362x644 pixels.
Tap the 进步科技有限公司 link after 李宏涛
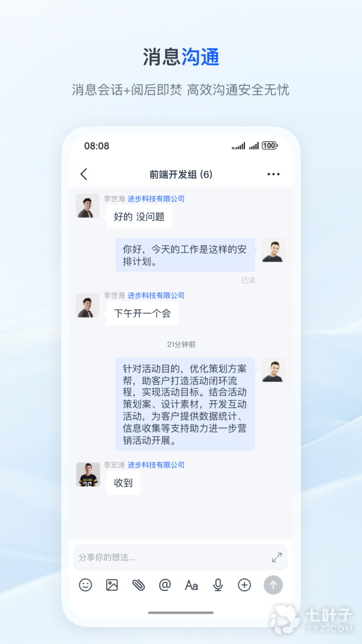pos(156,465)
